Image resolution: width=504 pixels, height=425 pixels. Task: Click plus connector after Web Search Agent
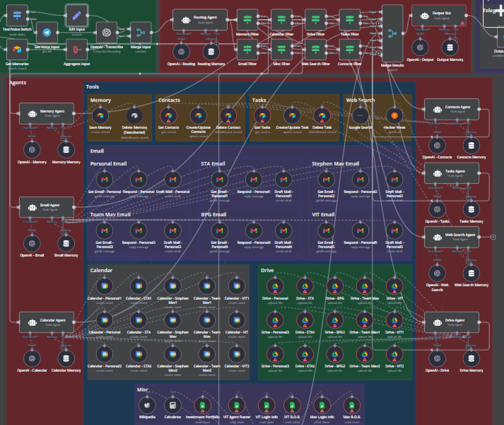point(493,237)
